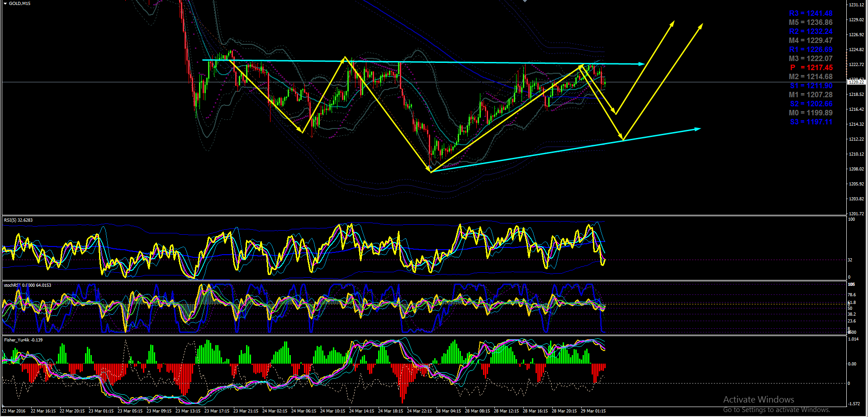Viewport: 868px width, 417px height.
Task: Select the S2 = 1202.66 support label
Action: coord(811,104)
